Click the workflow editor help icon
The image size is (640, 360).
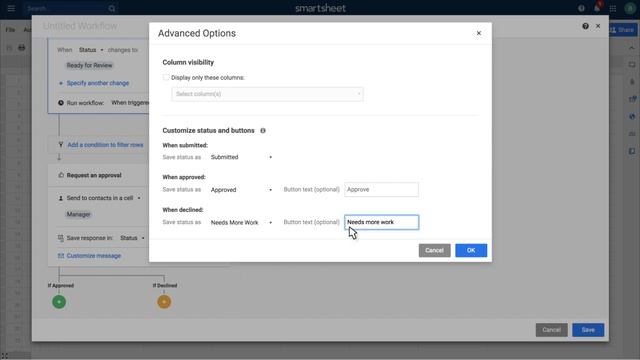585,26
